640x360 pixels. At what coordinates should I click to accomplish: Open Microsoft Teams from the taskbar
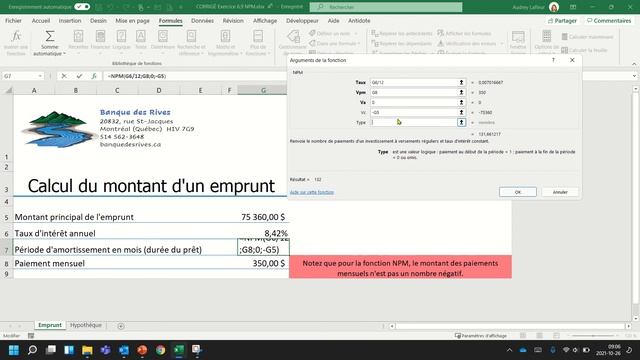[x=105, y=350]
